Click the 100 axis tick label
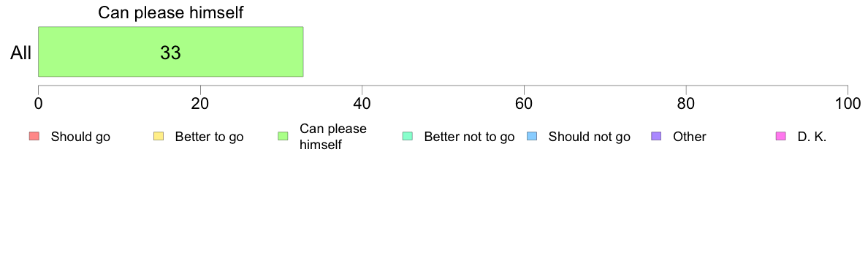Screen dimensions: 868x269 click(x=848, y=104)
